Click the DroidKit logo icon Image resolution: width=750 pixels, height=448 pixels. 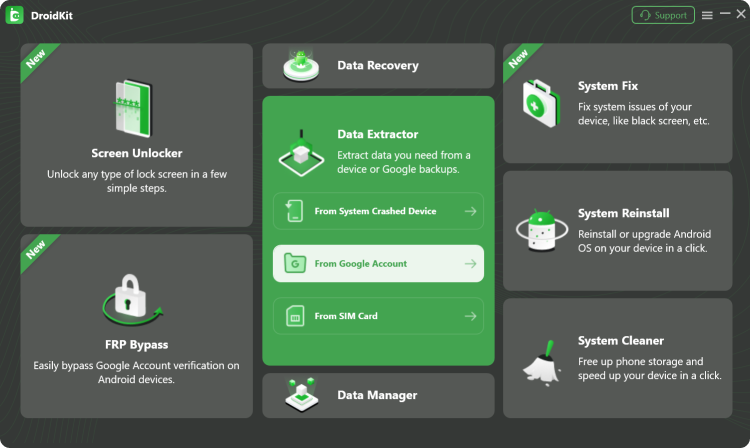coord(15,15)
